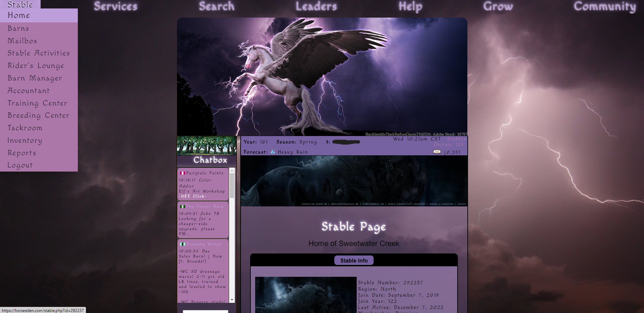Open the Services menu
644x313 pixels.
[x=116, y=6]
